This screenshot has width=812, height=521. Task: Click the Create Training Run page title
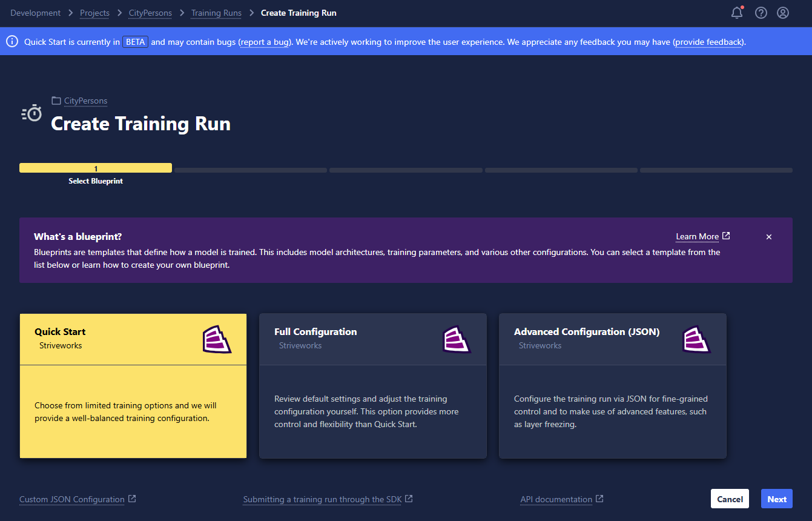(x=140, y=124)
